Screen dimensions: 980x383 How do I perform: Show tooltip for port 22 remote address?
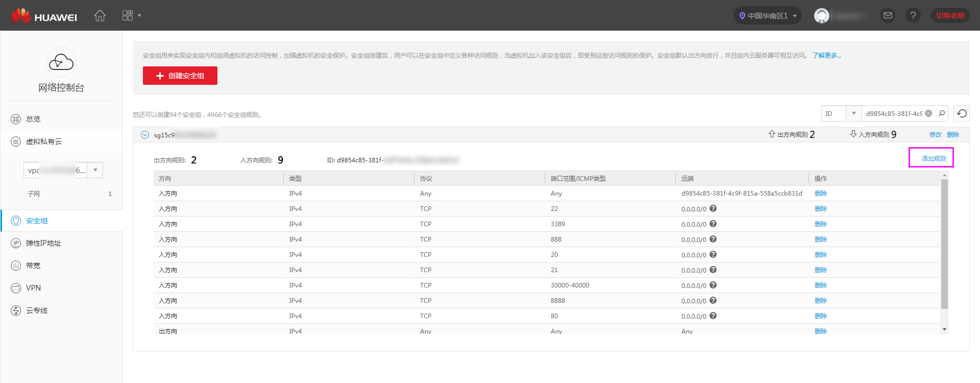point(713,208)
